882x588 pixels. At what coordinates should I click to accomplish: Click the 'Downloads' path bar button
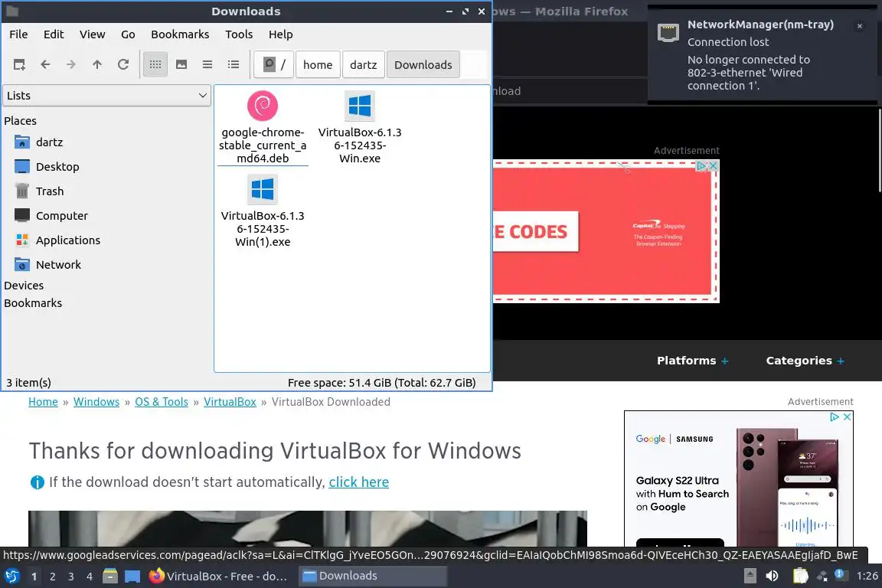click(x=423, y=65)
